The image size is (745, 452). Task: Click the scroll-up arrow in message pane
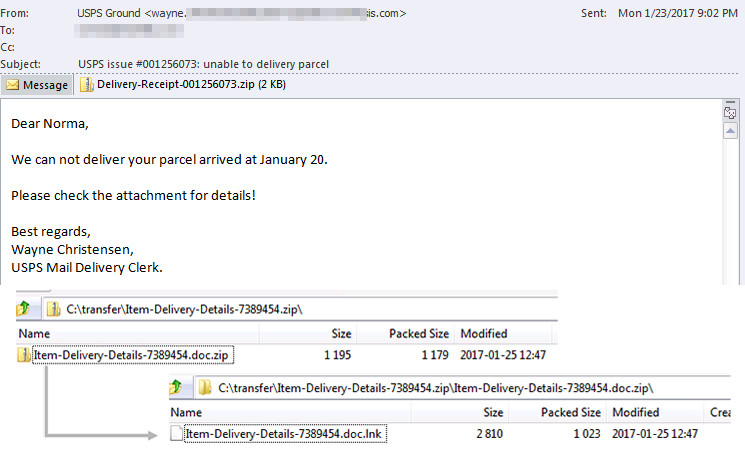(x=730, y=131)
